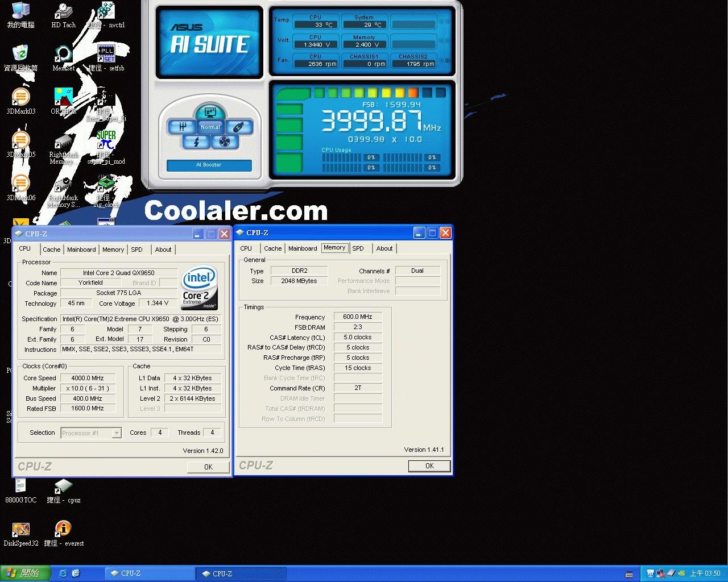Viewport: 728px width, 582px height.
Task: Open the Mainboard tab in left CPU-Z window
Action: [x=81, y=250]
